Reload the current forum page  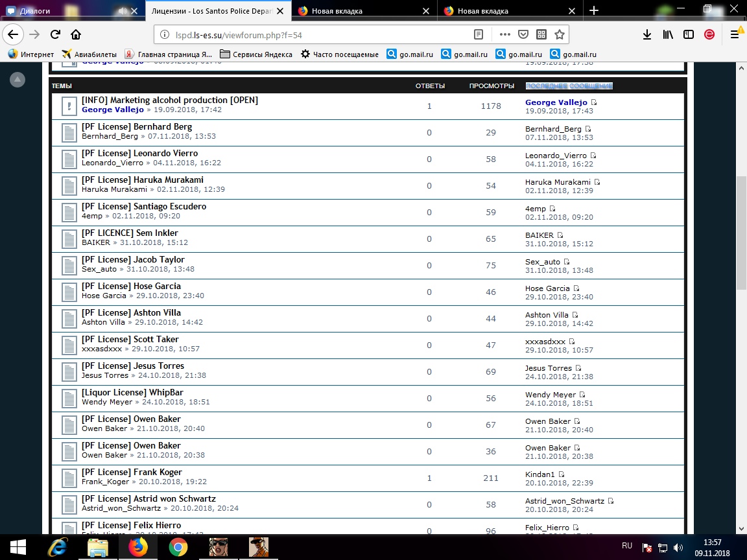point(55,34)
